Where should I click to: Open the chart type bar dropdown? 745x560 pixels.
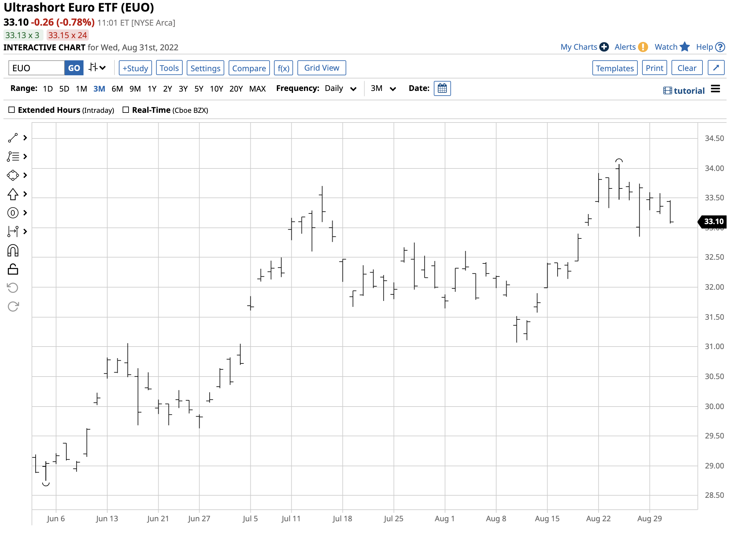point(97,67)
